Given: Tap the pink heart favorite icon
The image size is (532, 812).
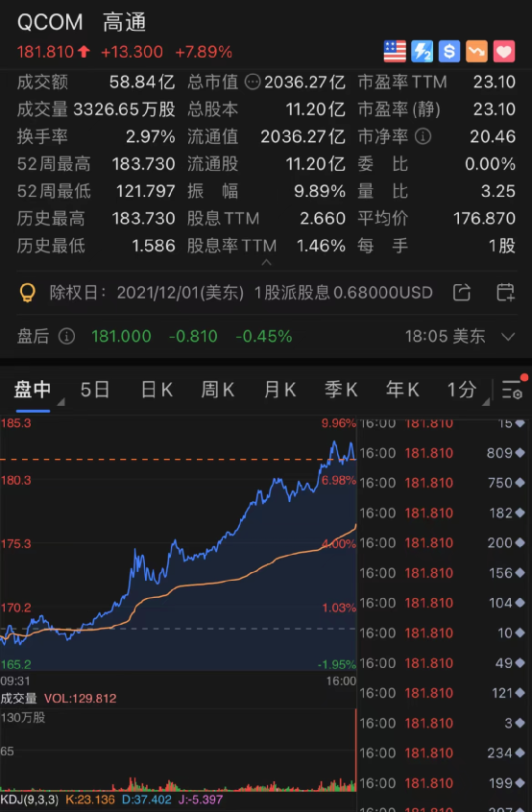Looking at the screenshot, I should 504,52.
